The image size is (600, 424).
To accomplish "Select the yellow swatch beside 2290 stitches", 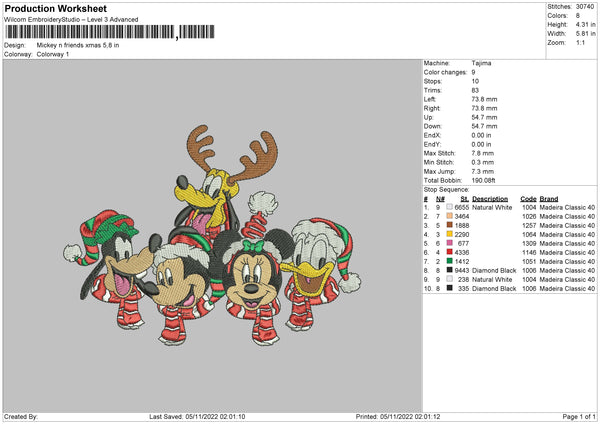I will 449,234.
